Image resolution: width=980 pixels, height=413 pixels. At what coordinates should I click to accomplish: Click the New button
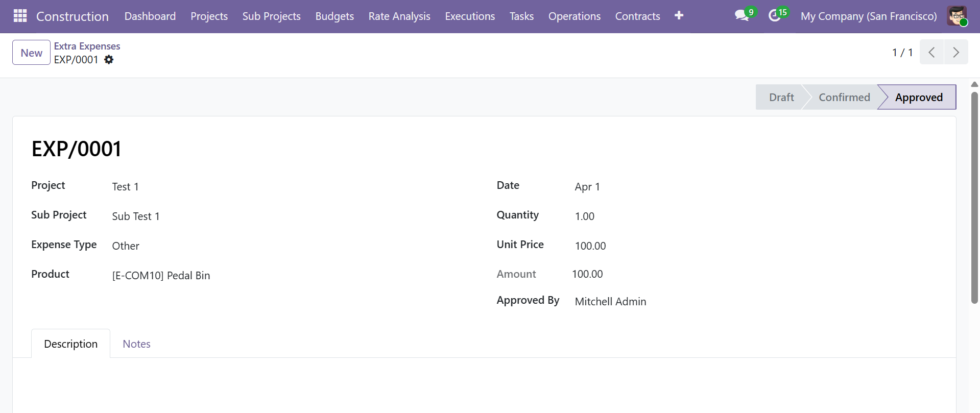[31, 53]
